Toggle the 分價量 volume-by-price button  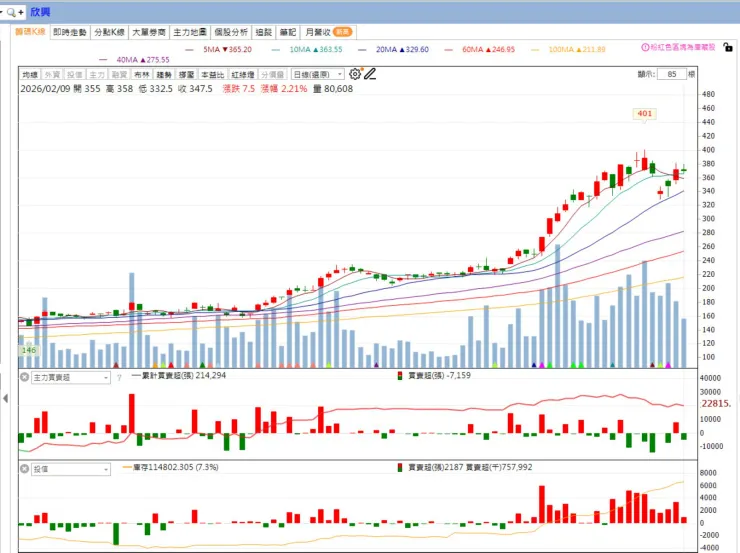point(272,75)
